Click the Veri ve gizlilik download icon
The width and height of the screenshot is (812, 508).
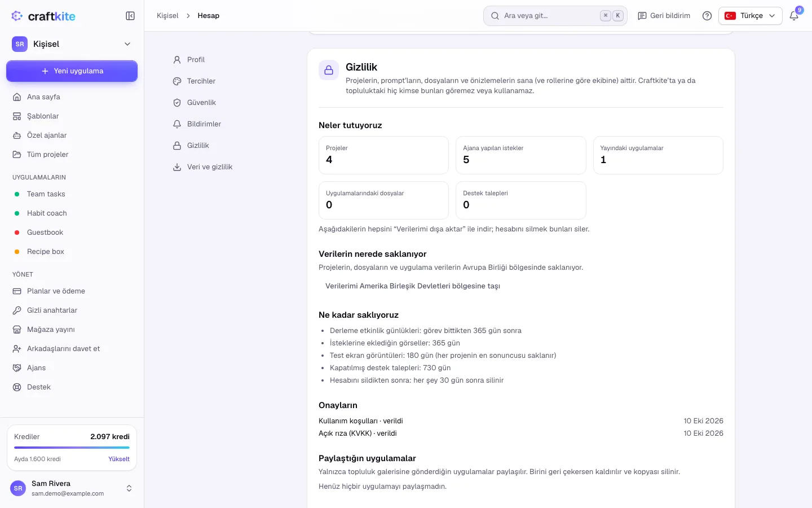[177, 167]
